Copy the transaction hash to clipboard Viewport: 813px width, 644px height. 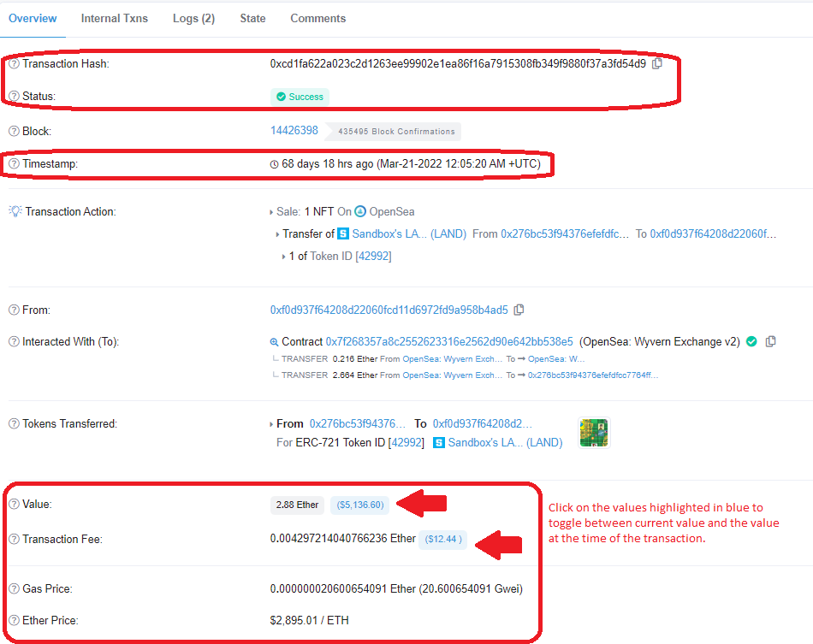click(x=657, y=63)
